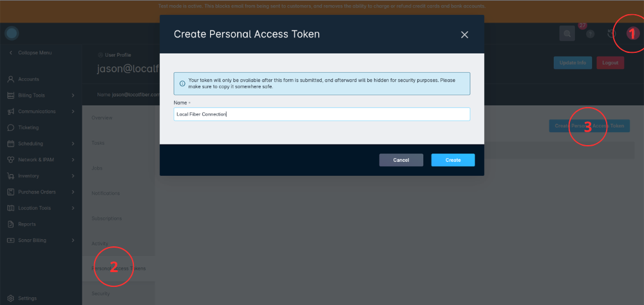Expand the Communications chevron
Viewport: 644px width, 305px height.
point(73,112)
